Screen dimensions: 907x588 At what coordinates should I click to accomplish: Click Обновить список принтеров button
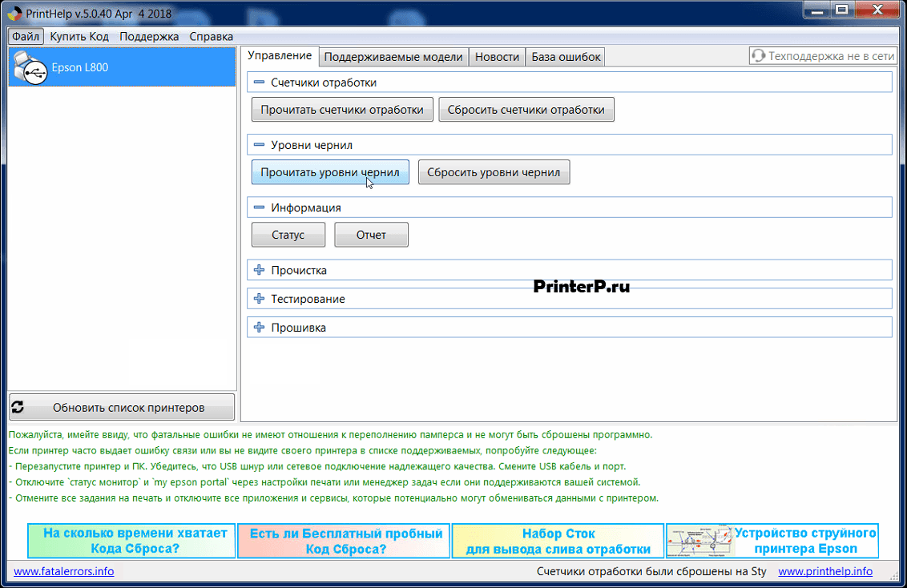(x=122, y=407)
